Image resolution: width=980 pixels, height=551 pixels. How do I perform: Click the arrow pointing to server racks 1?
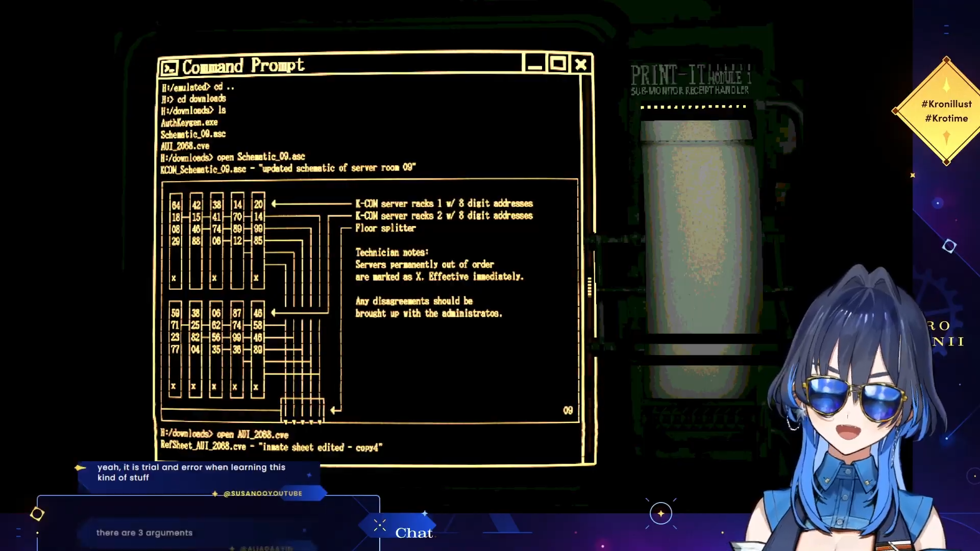point(275,204)
